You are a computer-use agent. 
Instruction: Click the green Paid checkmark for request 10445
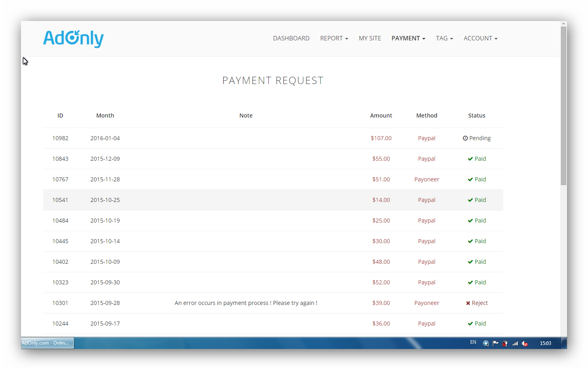point(470,241)
